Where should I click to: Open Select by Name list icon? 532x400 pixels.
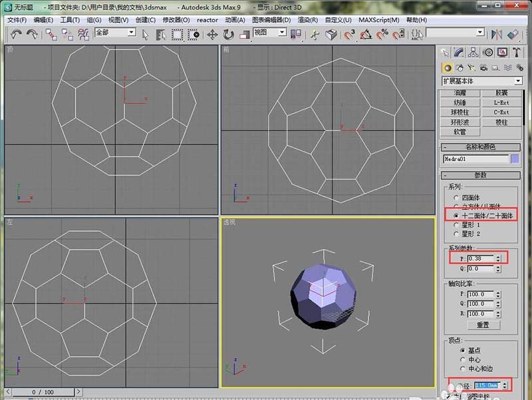(x=161, y=35)
